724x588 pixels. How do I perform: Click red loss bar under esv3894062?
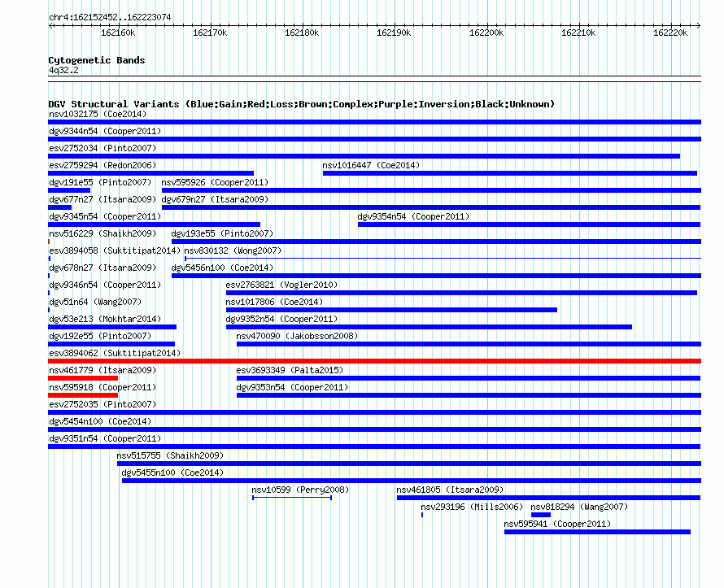pos(374,361)
